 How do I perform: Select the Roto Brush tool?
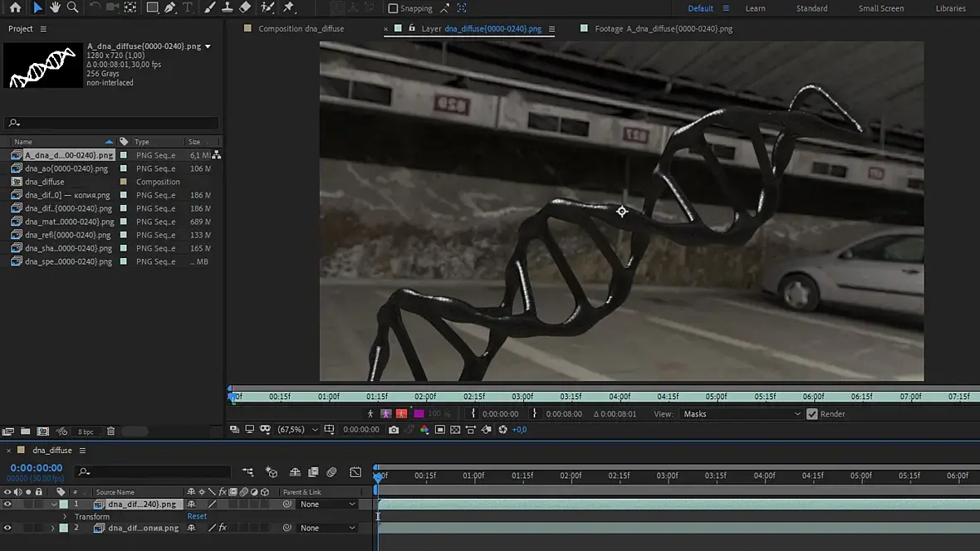pyautogui.click(x=267, y=7)
